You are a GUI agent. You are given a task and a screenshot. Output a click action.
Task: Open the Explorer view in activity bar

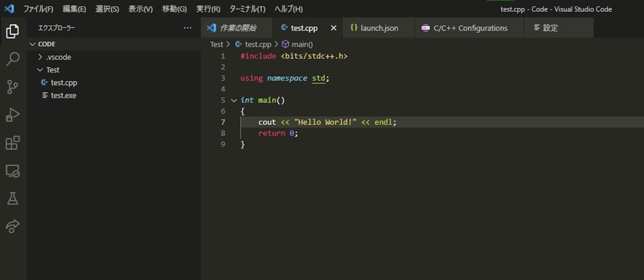point(12,31)
